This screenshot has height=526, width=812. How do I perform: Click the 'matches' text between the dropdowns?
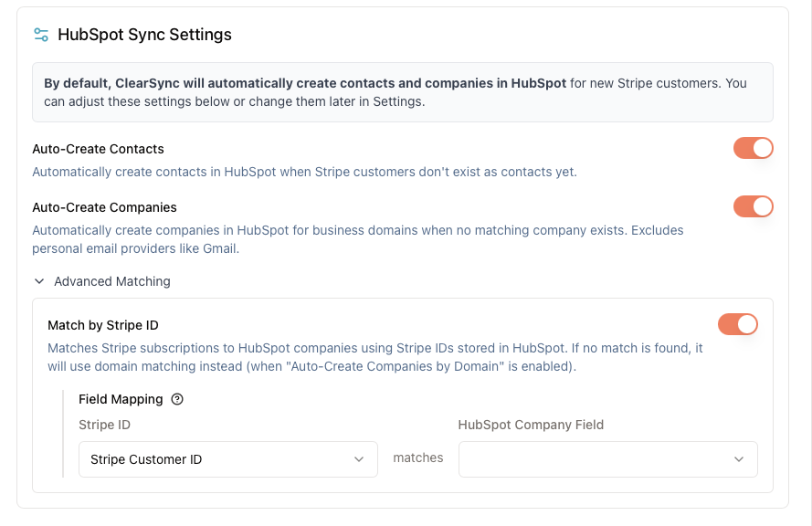click(x=418, y=458)
